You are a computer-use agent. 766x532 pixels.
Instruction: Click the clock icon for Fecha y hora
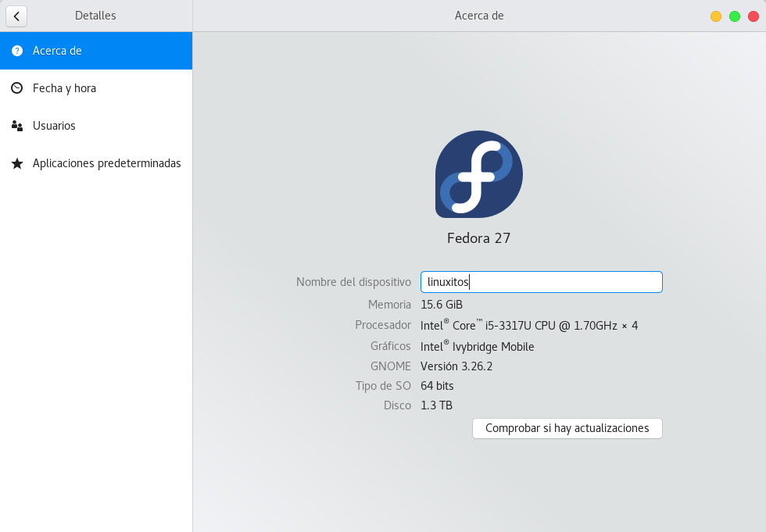click(x=17, y=88)
